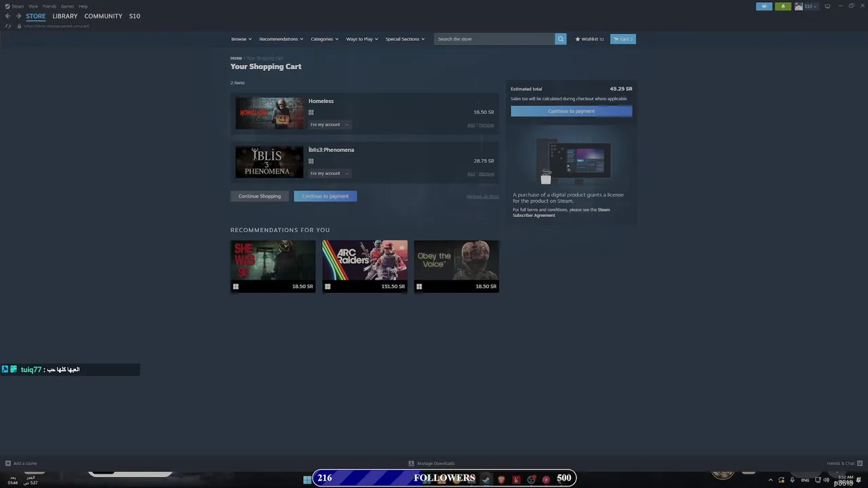Open the Obey the Voice recommendation
This screenshot has height=488, width=868.
pyautogui.click(x=456, y=266)
